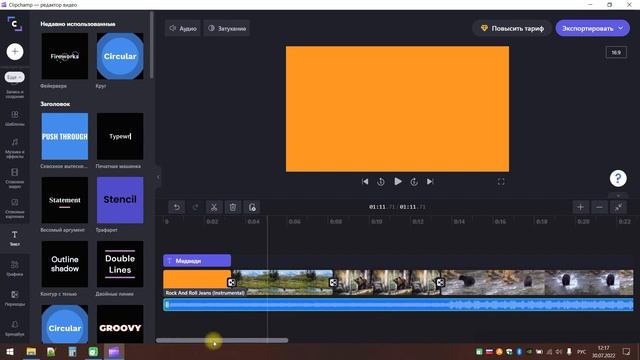Skip to the end of the video
The width and height of the screenshot is (640, 360).
(430, 182)
